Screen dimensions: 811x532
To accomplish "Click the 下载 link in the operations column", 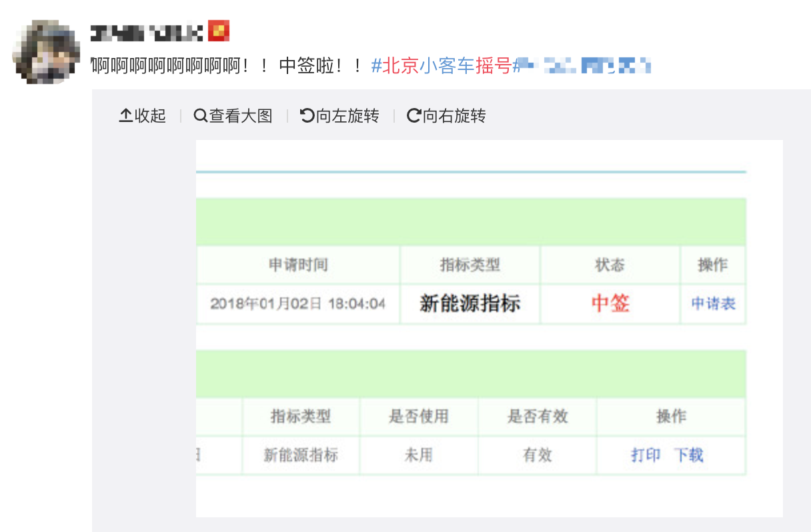I will pos(688,455).
